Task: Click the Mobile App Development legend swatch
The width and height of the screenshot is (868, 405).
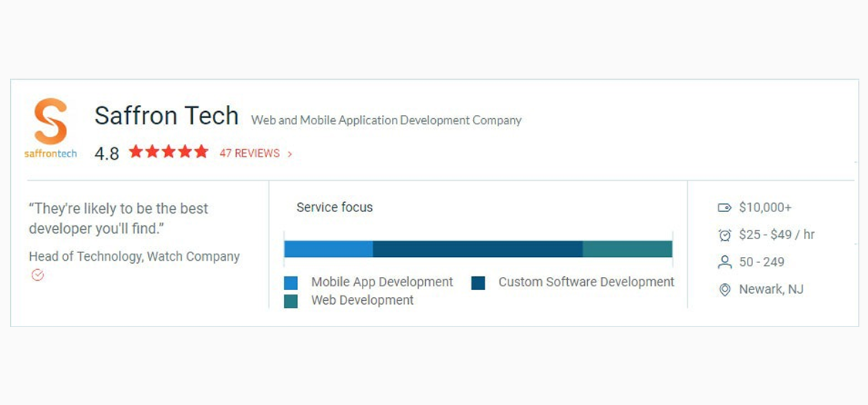Action: [x=291, y=283]
